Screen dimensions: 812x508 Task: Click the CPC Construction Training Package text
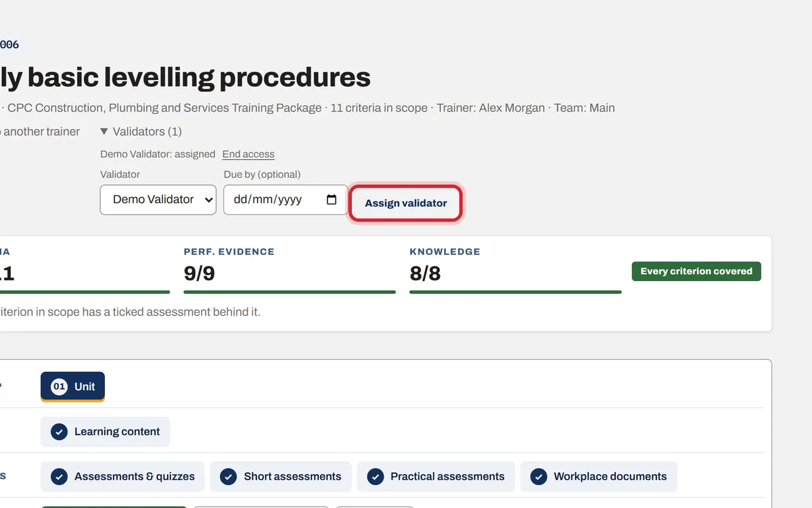(164, 108)
